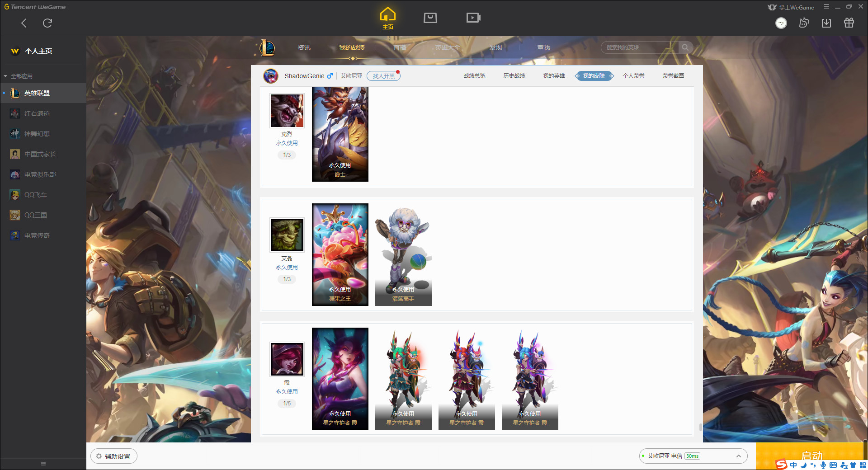Open the user avatar in the top right

click(781, 23)
